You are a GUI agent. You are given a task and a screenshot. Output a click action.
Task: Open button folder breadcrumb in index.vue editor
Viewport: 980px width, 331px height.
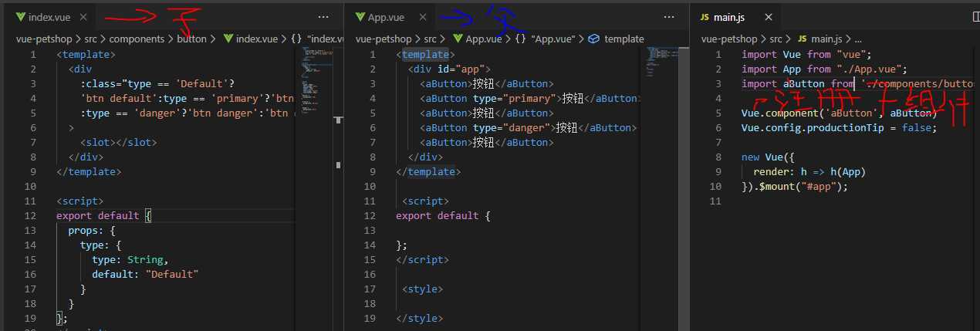coord(190,39)
